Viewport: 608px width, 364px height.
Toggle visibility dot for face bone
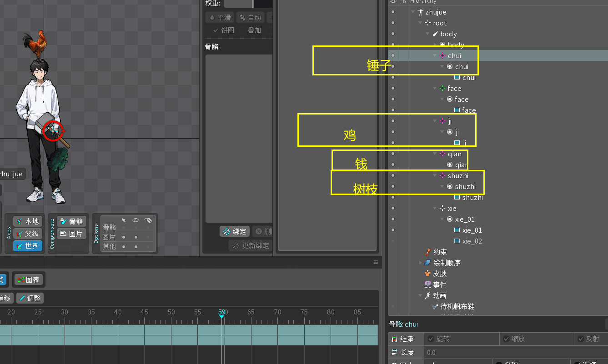[393, 88]
